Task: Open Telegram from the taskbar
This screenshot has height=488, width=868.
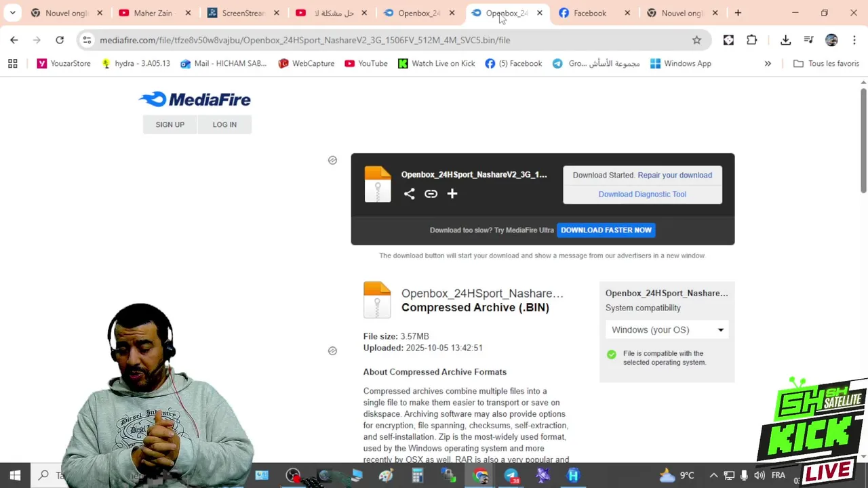Action: [x=511, y=476]
